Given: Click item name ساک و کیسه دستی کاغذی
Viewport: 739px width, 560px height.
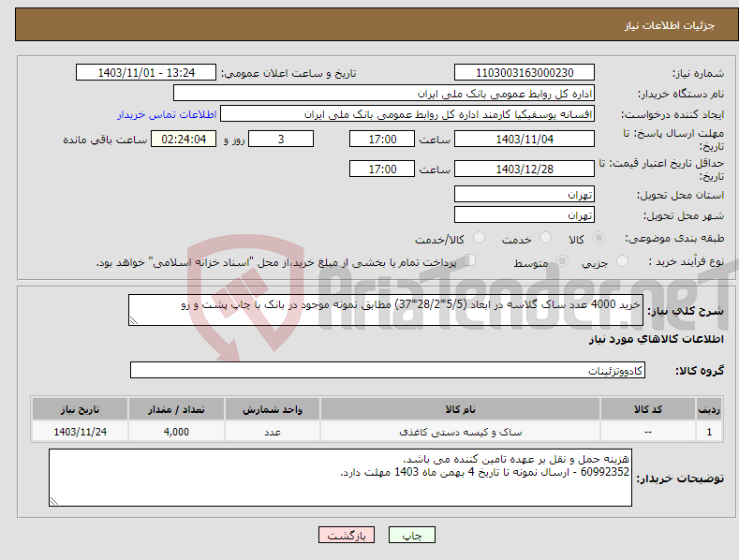Looking at the screenshot, I should point(460,432).
